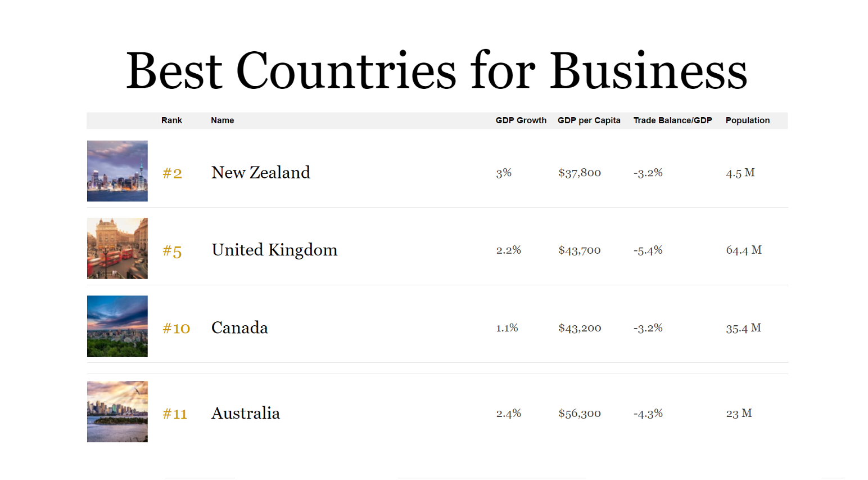
Task: Open the New Zealand country link
Action: [260, 172]
